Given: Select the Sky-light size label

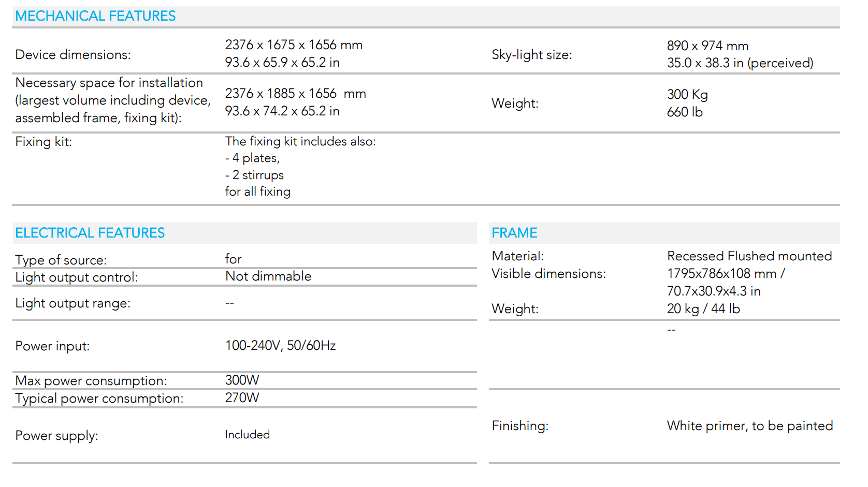Looking at the screenshot, I should pos(531,54).
